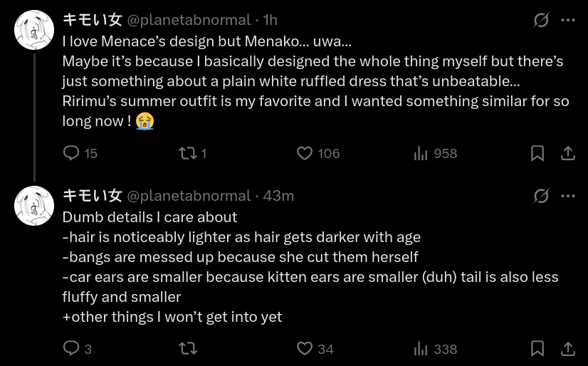The image size is (588, 366).
Task: Open @planetabnormal handle in first tweet
Action: (189, 20)
